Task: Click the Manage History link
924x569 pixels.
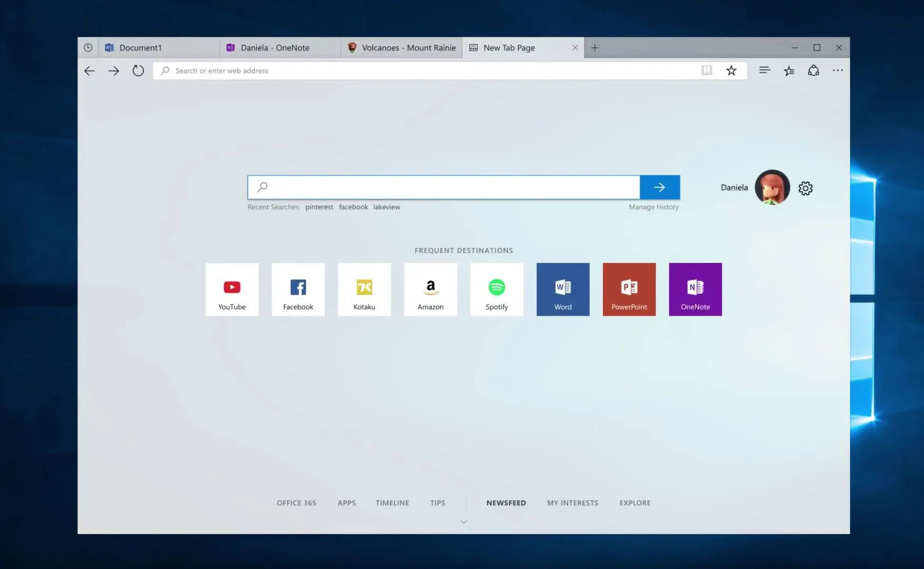Action: pos(653,207)
